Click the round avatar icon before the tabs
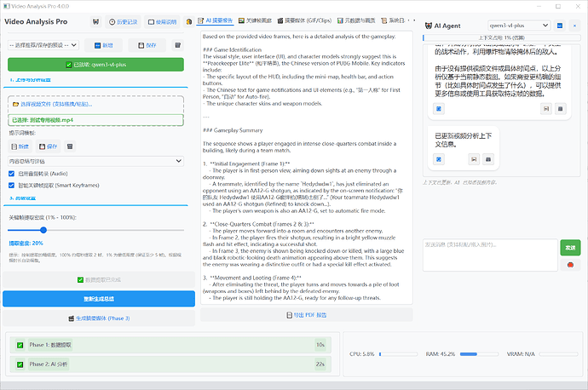The image size is (588, 390). 189,22
